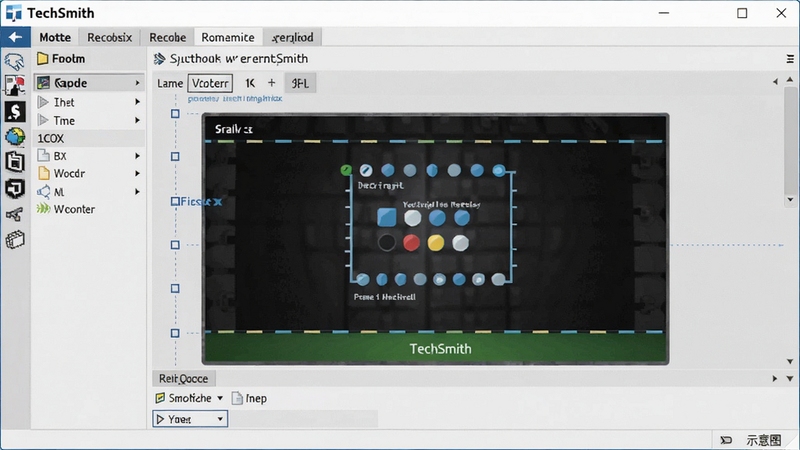
Task: Expand the Tme submenu arrow
Action: pyautogui.click(x=137, y=120)
